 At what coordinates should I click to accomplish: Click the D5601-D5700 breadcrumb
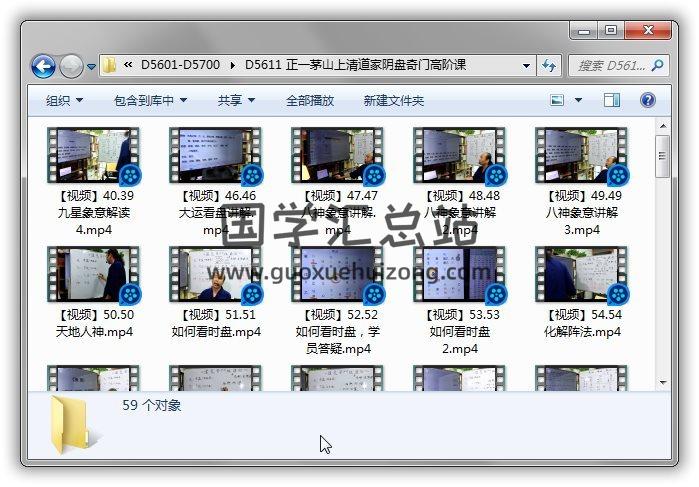(x=183, y=66)
